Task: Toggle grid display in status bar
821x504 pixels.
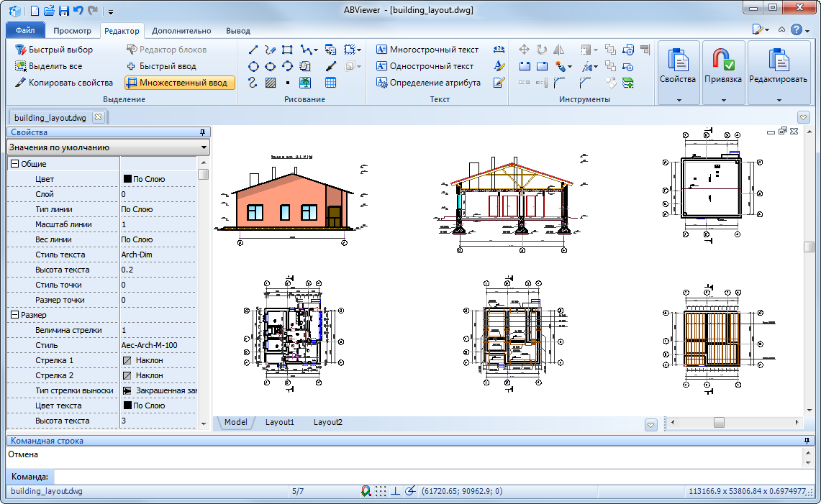Action: (x=381, y=491)
